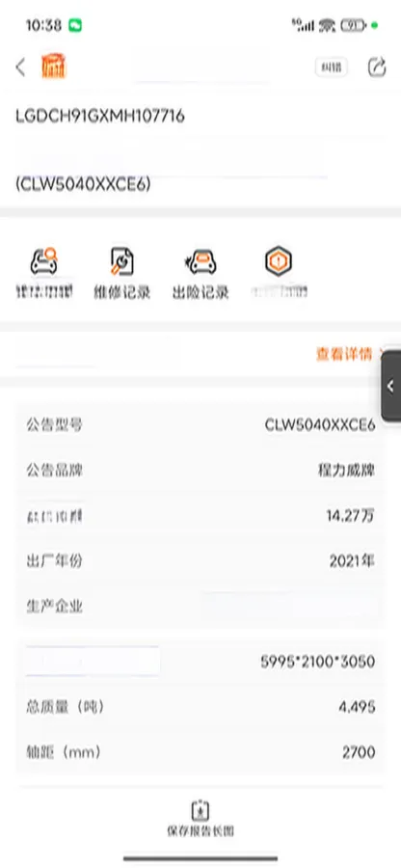The width and height of the screenshot is (401, 868).
Task: Open 出险记录 insurance claim records
Action: point(200,273)
